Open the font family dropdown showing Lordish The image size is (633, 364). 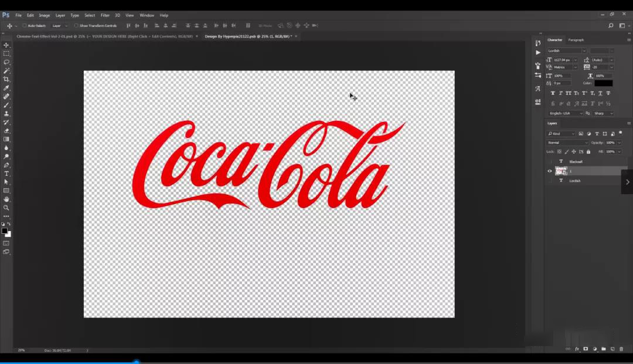coord(567,51)
